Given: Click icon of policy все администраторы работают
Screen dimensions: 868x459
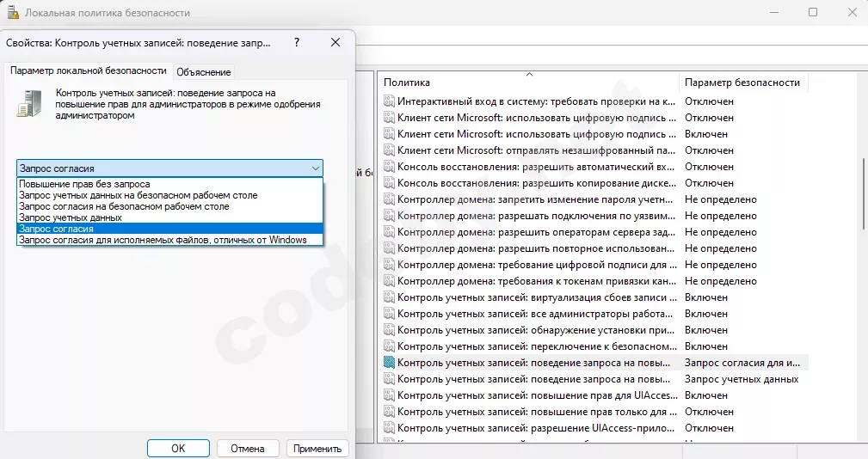Looking at the screenshot, I should [x=389, y=314].
